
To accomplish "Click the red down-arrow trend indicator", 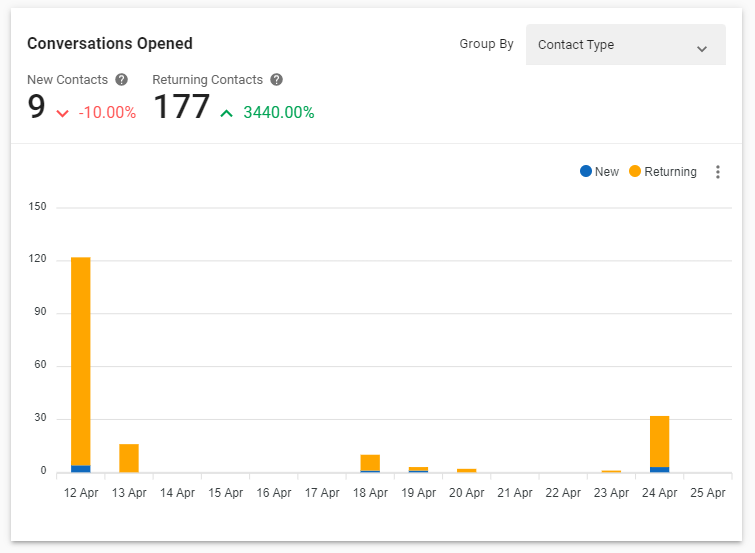I will tap(63, 113).
